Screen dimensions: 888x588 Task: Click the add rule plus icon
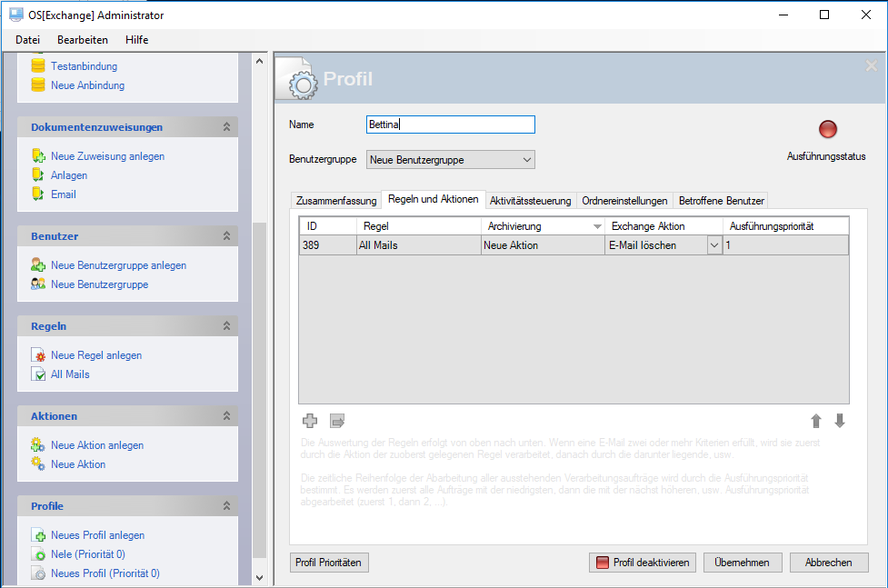tap(310, 421)
